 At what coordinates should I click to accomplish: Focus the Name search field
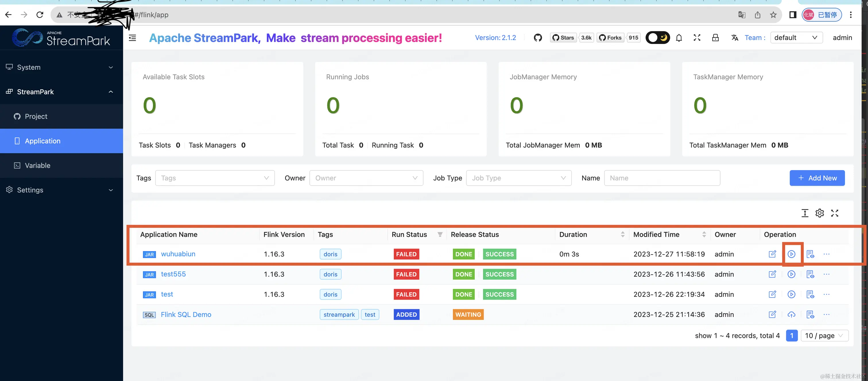tap(662, 178)
